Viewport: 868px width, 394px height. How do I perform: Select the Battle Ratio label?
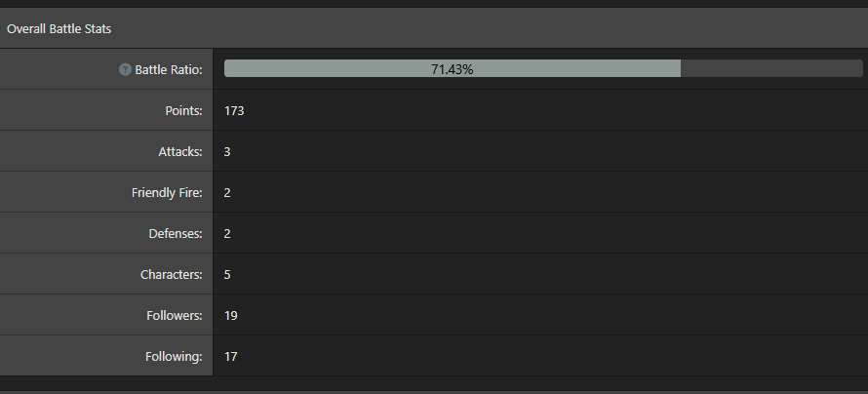[169, 70]
